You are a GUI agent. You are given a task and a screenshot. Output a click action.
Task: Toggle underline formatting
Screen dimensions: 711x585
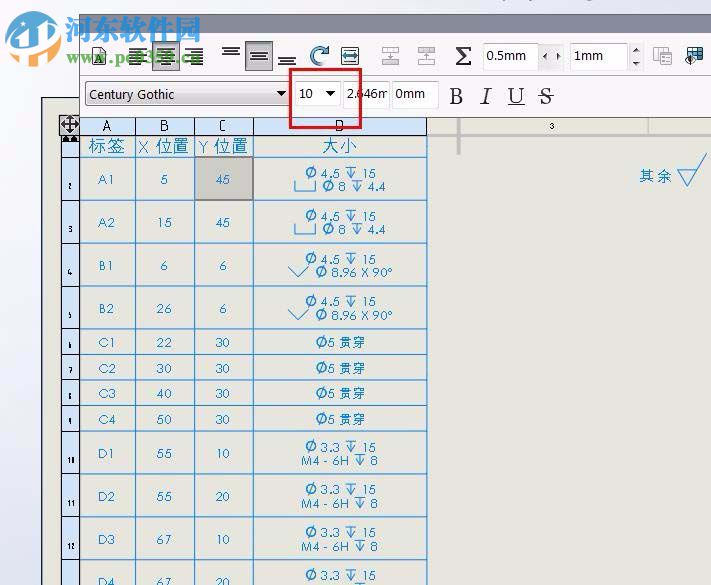click(x=516, y=96)
